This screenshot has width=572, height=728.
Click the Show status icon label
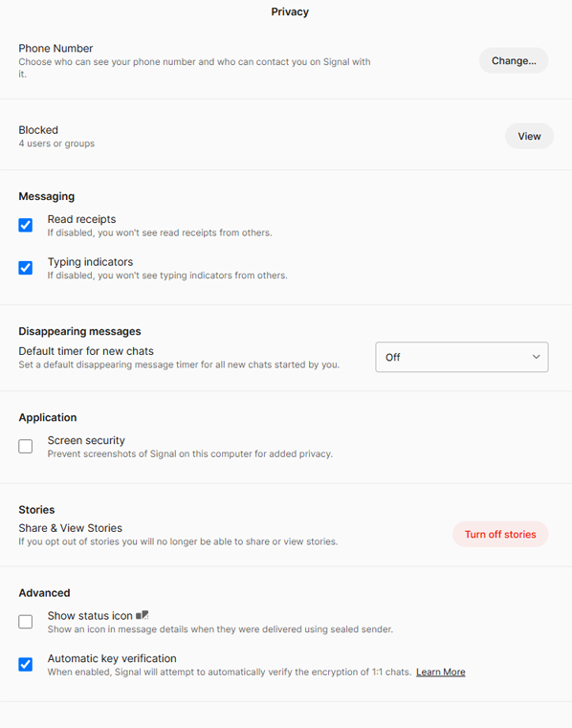tap(90, 616)
